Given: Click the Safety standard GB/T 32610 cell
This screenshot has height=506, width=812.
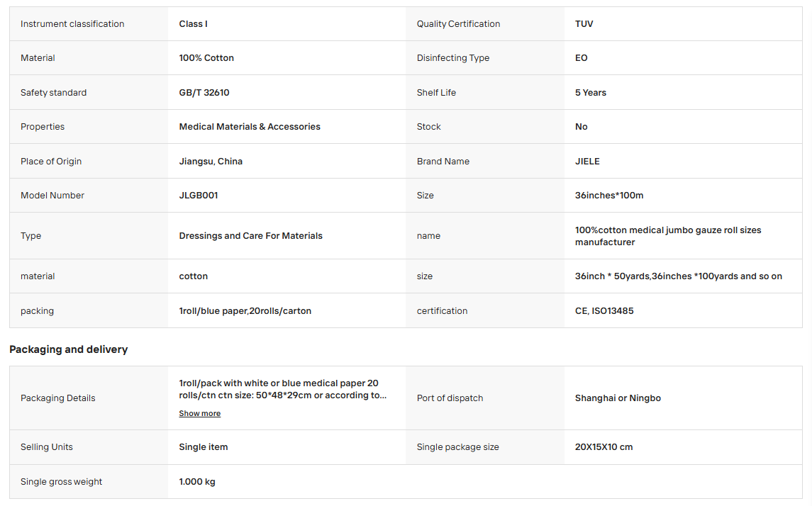Looking at the screenshot, I should [204, 92].
